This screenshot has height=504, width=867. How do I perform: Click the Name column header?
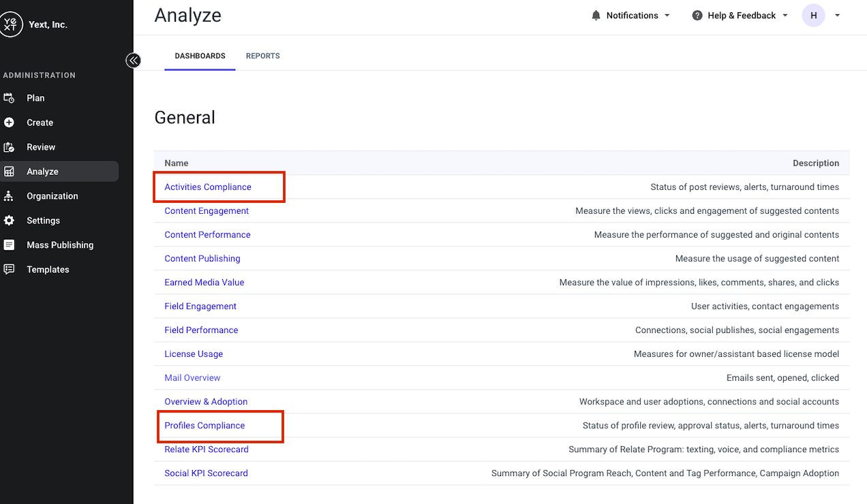177,163
